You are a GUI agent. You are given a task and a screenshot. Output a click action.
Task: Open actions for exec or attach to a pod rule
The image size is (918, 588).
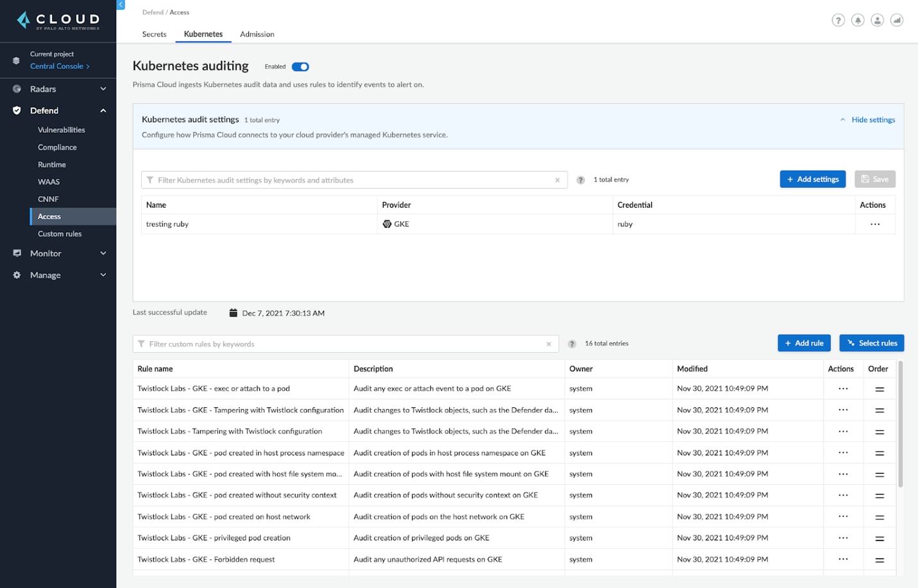click(843, 389)
